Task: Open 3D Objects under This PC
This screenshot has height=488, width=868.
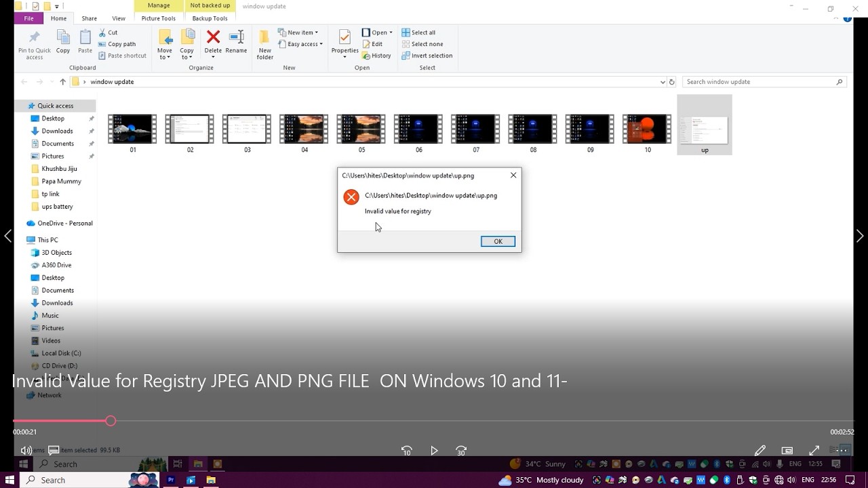Action: tap(56, 252)
